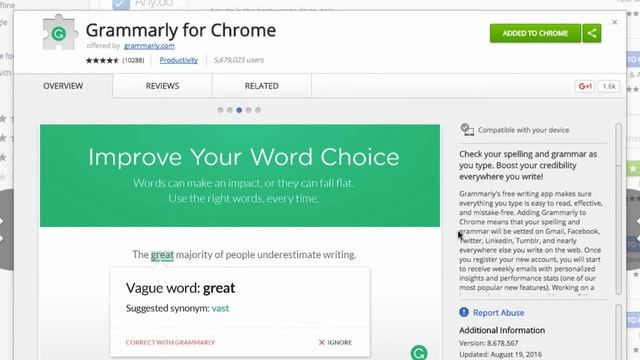The image size is (640, 360).
Task: Click the Updated: August 19, 2016 text
Action: point(500,354)
